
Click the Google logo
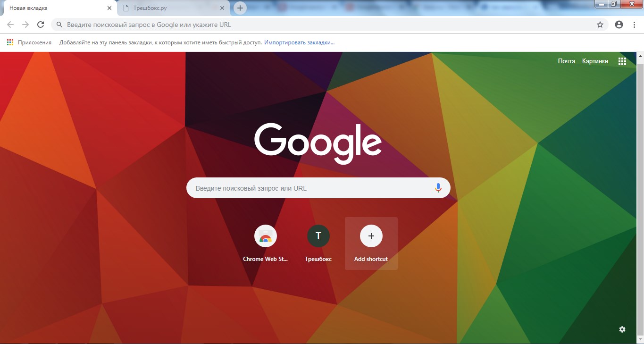[x=318, y=143]
